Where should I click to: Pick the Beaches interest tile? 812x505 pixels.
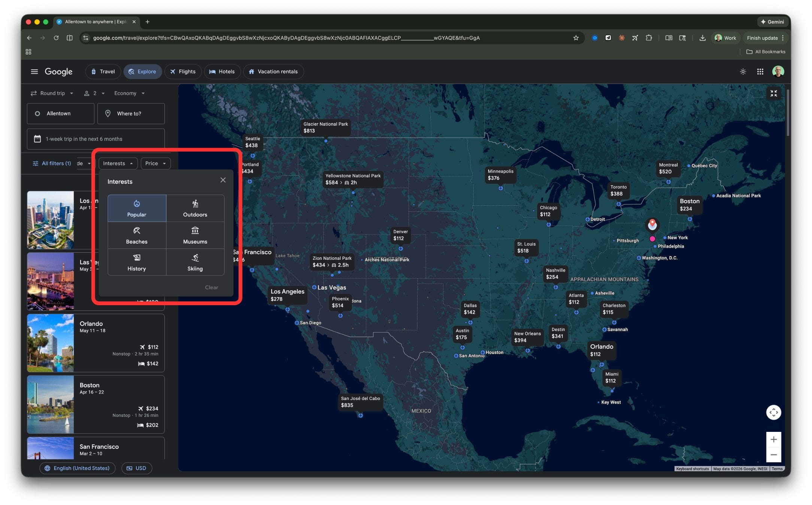click(x=137, y=235)
